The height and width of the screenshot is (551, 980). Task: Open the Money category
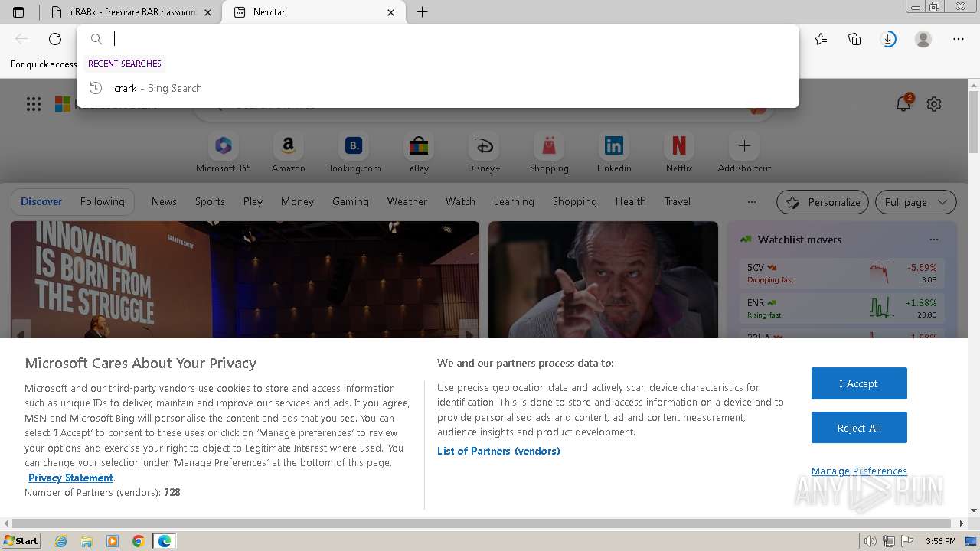(297, 201)
